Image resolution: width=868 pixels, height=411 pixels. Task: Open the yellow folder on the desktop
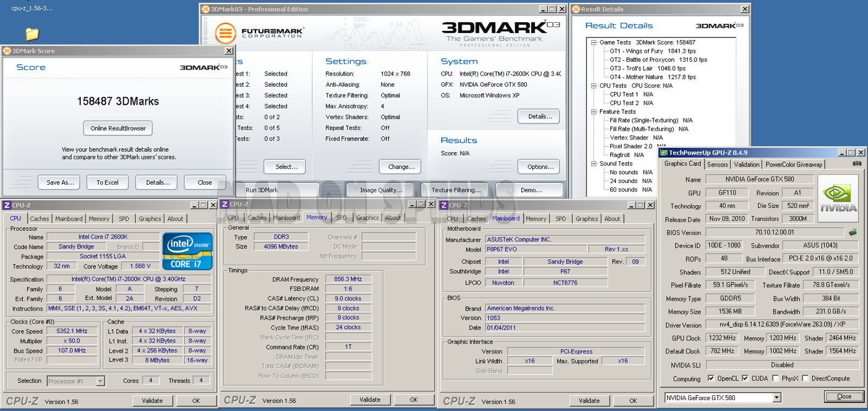(x=32, y=34)
